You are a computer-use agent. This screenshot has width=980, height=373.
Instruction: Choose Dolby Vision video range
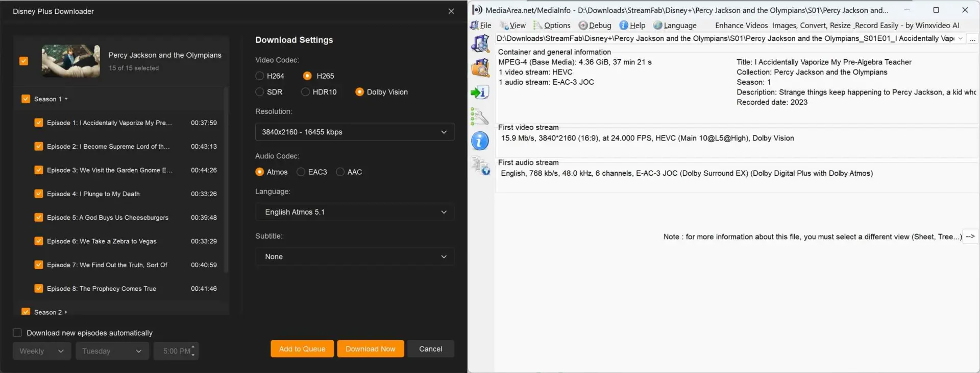point(359,92)
